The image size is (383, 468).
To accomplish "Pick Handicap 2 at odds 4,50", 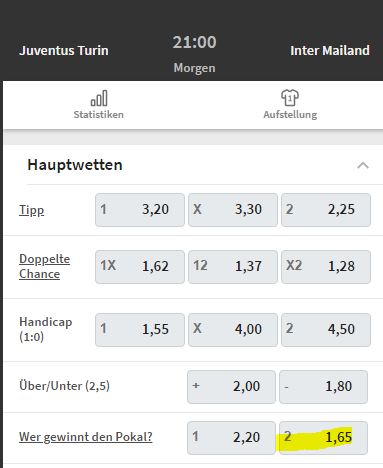I will point(326,330).
